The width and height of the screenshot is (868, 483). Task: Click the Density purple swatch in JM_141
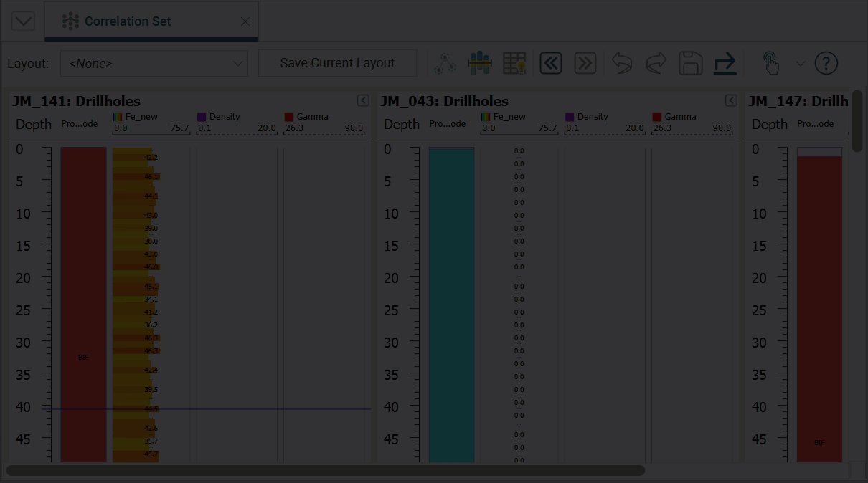202,117
